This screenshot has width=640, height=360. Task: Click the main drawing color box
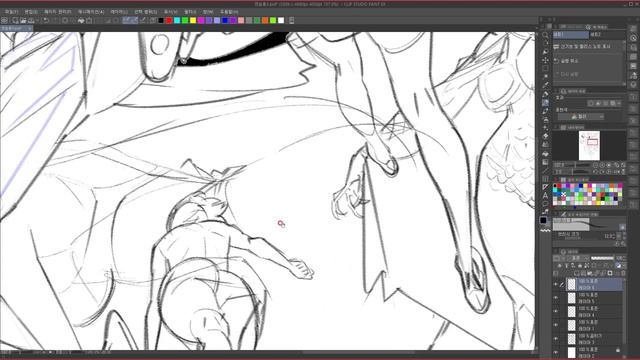[x=544, y=220]
